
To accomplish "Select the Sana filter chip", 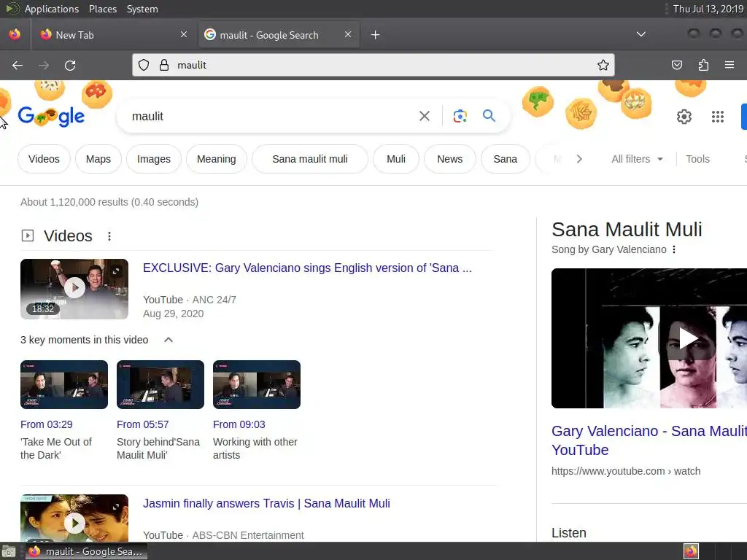I will 505,159.
